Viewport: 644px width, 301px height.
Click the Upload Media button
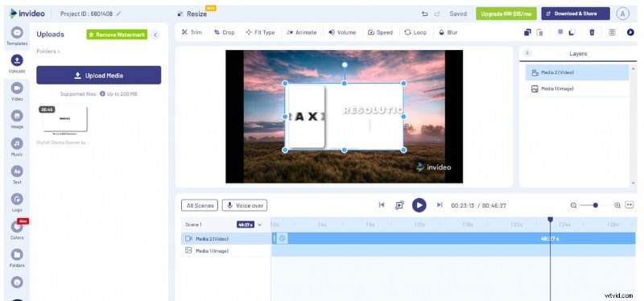pos(98,76)
